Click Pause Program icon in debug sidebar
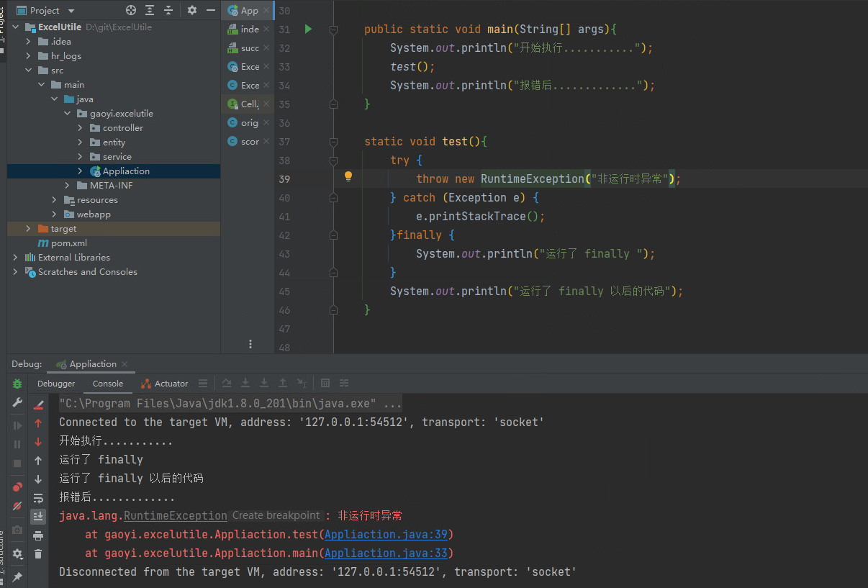The image size is (868, 588). tap(17, 444)
